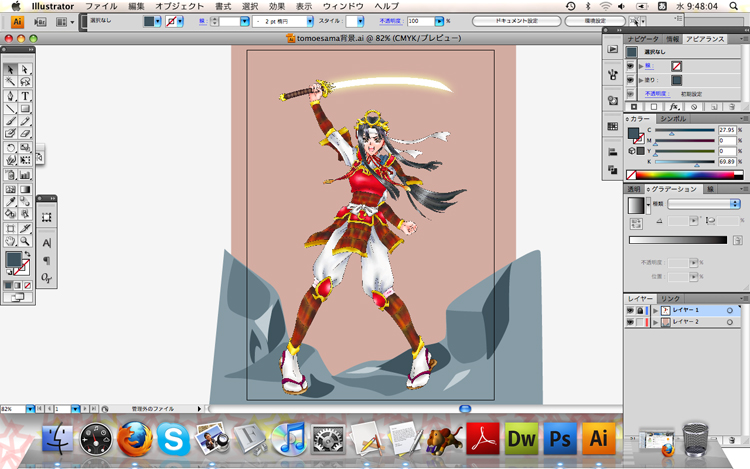Set None mode button below fill swatch
This screenshot has width=750, height=469.
(28, 285)
